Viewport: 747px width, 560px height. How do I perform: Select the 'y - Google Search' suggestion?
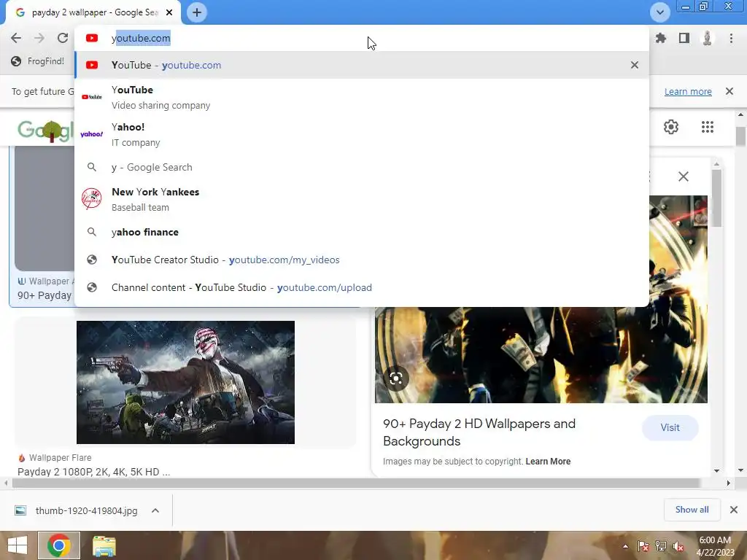[362, 167]
